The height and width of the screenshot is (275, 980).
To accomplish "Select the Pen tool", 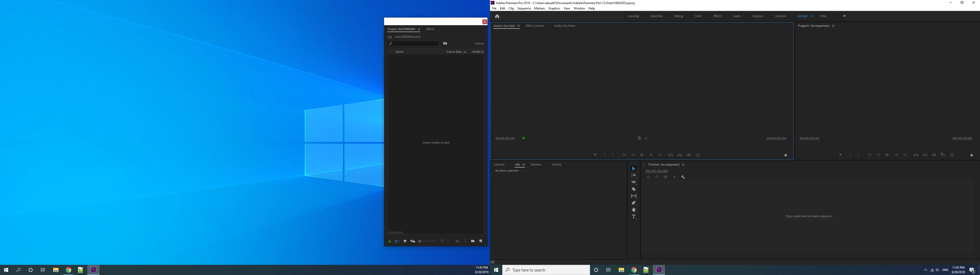I will click(633, 203).
